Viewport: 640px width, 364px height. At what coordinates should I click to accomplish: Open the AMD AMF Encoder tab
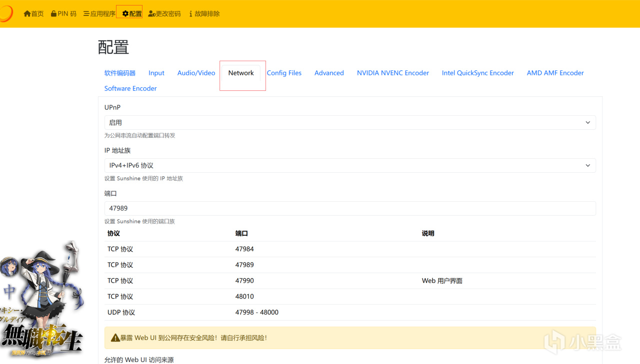coord(555,73)
